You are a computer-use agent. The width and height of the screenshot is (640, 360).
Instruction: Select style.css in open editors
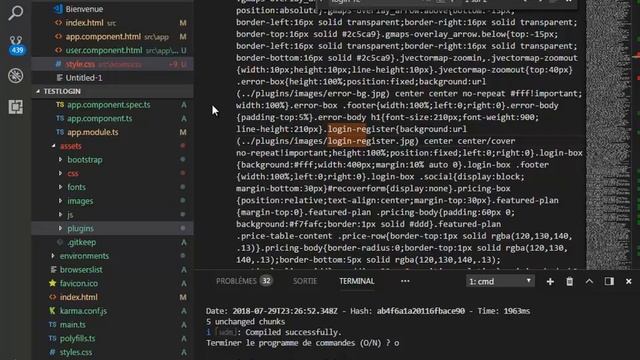pos(112,64)
